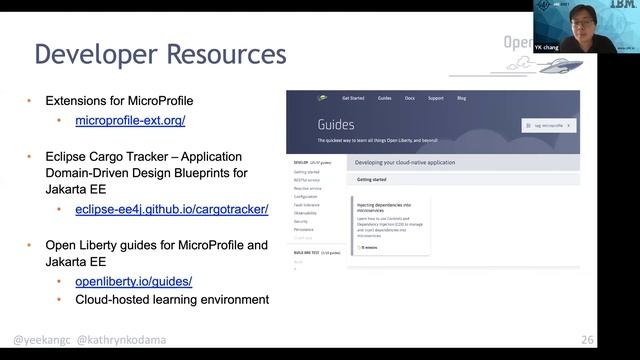Click the Eclipse Cargo Tracker bullet text
Viewport: 640px width, 360px height.
click(147, 173)
